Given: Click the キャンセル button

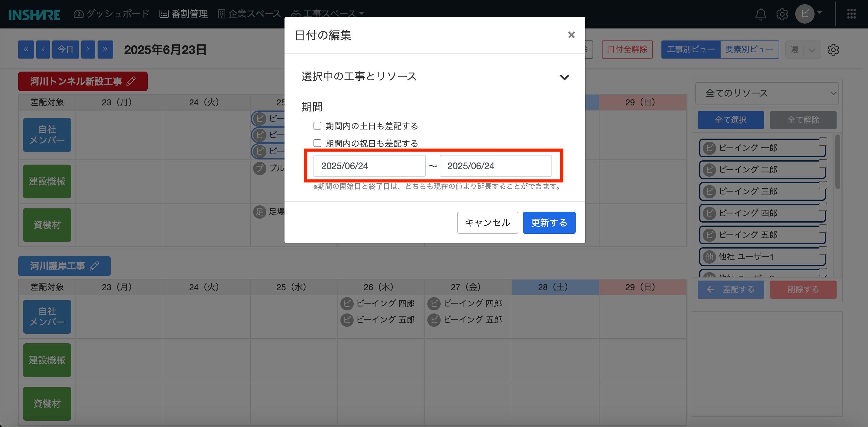Looking at the screenshot, I should tap(487, 223).
